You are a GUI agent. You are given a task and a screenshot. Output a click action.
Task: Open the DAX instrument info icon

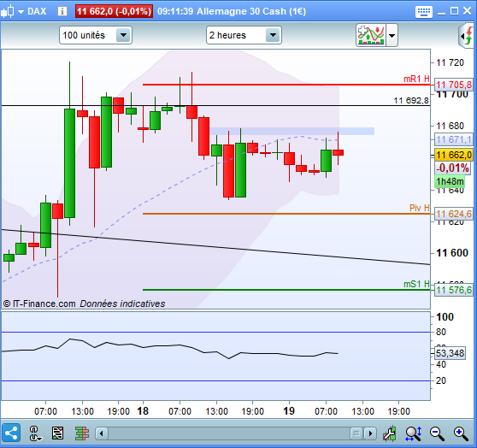click(x=62, y=12)
